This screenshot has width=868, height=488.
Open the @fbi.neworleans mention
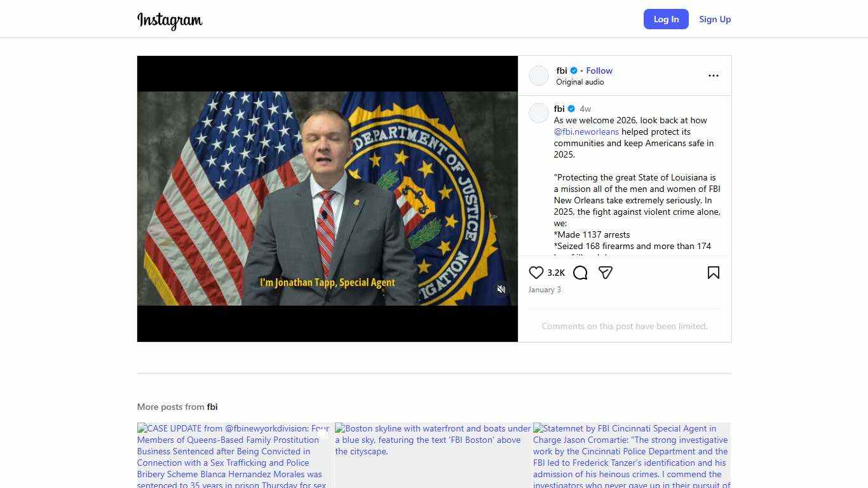tap(586, 132)
